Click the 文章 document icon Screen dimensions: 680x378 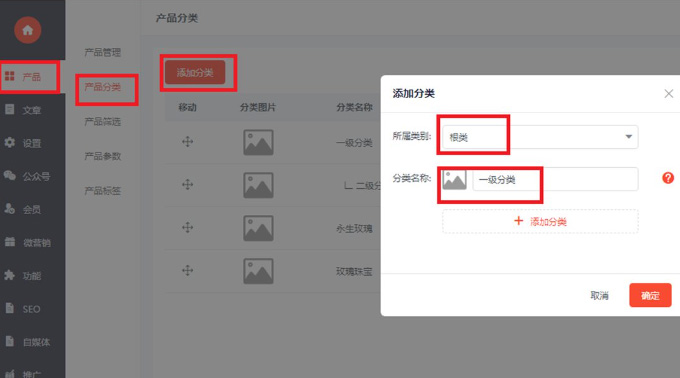(10, 109)
